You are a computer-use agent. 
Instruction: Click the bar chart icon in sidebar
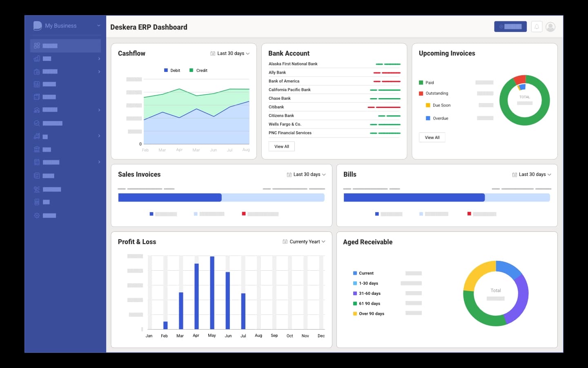click(37, 58)
